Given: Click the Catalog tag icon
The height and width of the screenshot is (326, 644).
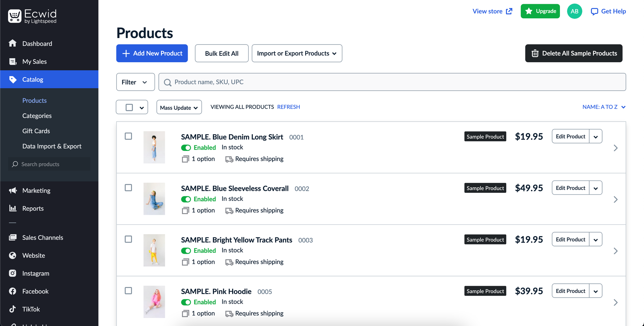Looking at the screenshot, I should click(x=13, y=79).
